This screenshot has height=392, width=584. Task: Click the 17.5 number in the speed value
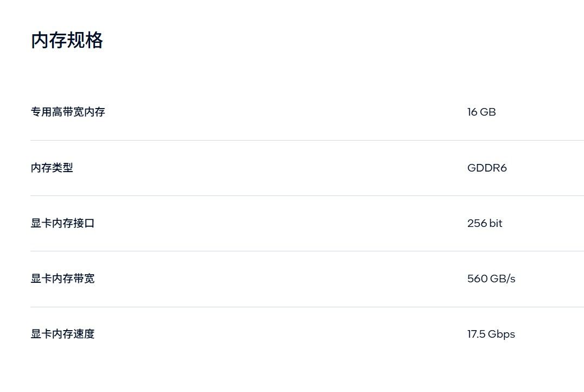pyautogui.click(x=477, y=334)
